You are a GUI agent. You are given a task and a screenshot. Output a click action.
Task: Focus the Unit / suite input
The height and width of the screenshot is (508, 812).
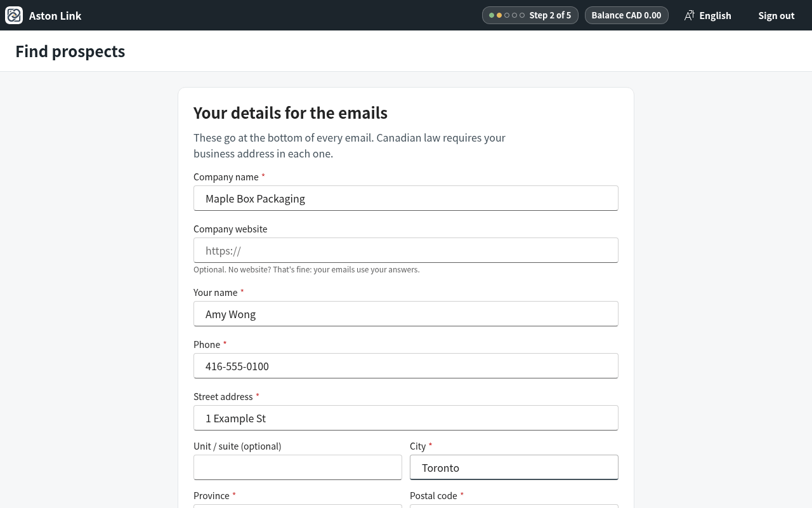298,467
